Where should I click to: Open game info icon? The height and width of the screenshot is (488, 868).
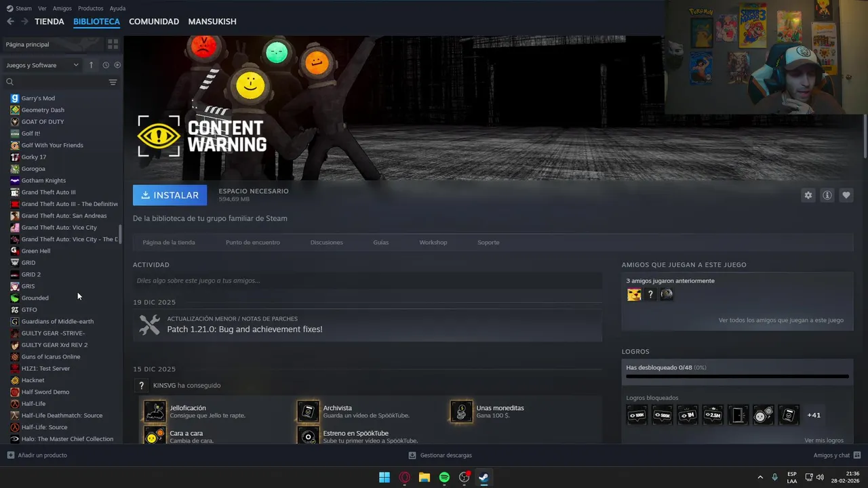827,195
